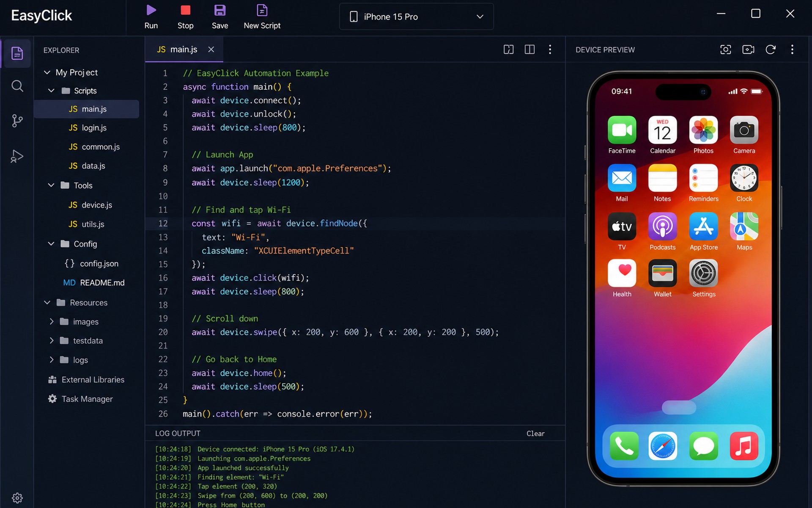Close the main.js tab
812x508 pixels.
211,50
